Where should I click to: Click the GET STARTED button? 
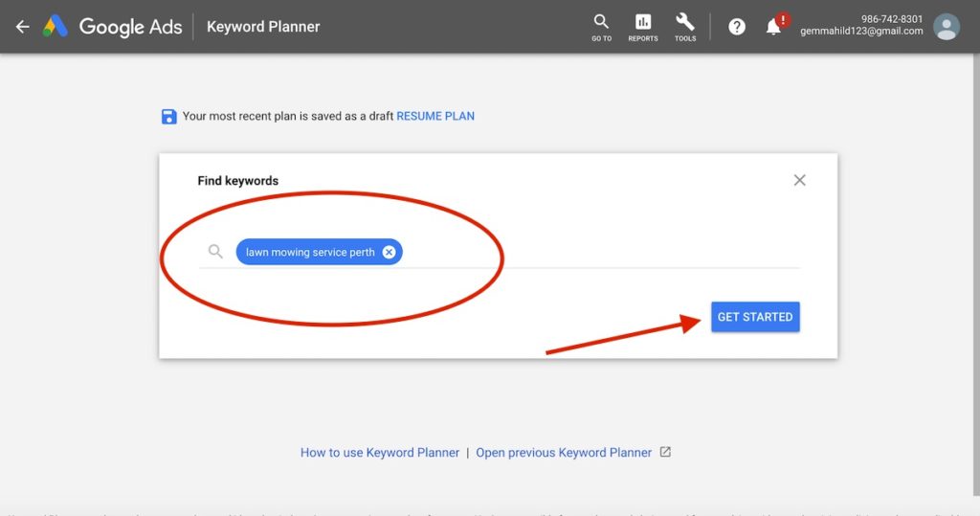pyautogui.click(x=755, y=317)
